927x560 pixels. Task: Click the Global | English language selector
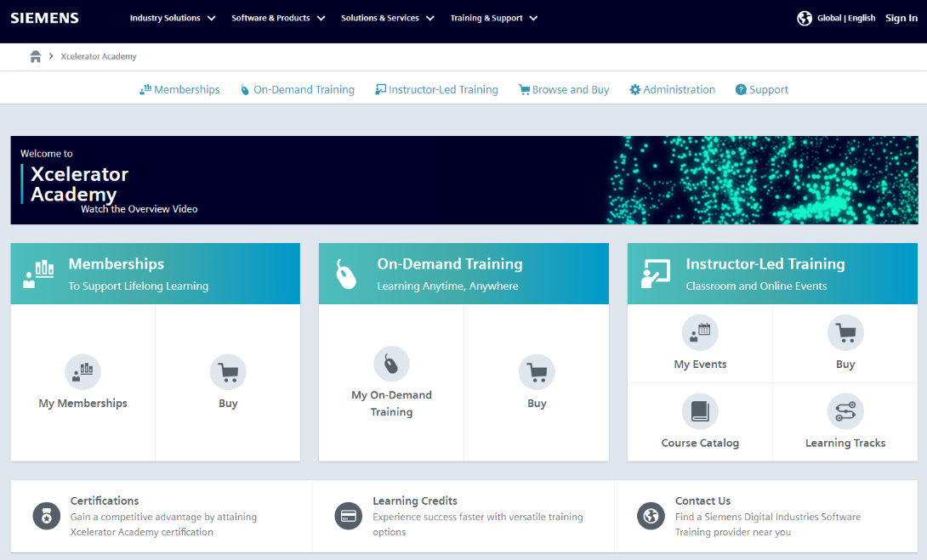[846, 19]
